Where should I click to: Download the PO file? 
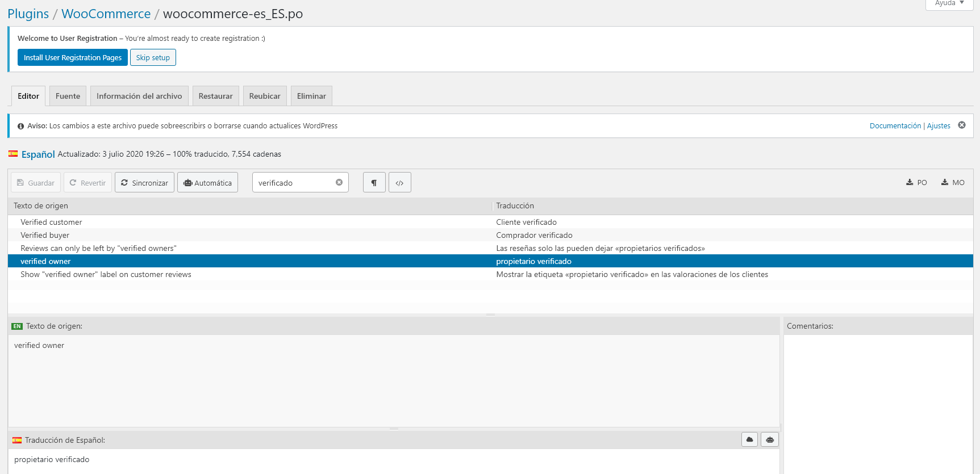916,182
